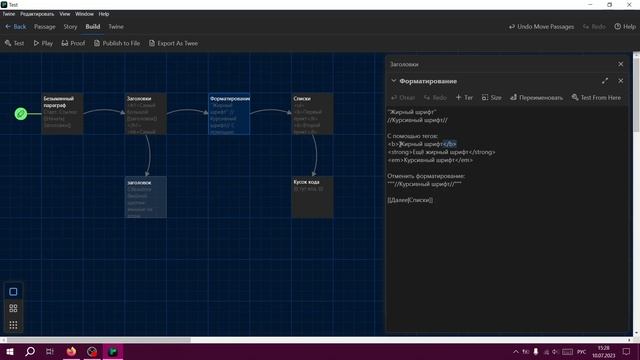640x360 pixels.
Task: Select the Списки passage card
Action: (312, 113)
